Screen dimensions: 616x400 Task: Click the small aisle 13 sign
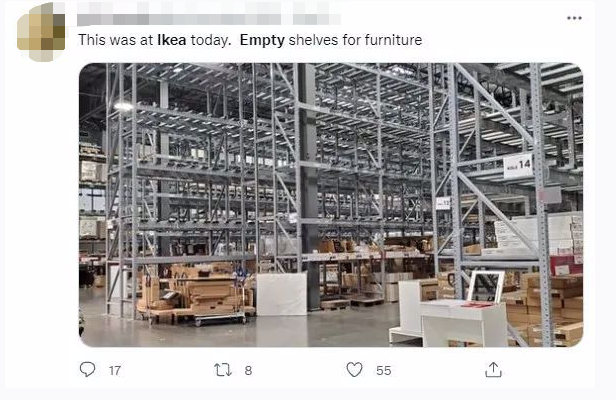pos(443,203)
